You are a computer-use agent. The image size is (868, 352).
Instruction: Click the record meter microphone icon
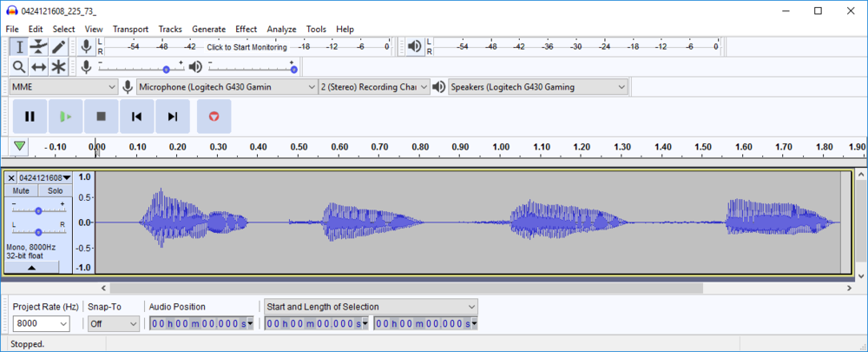coord(86,47)
